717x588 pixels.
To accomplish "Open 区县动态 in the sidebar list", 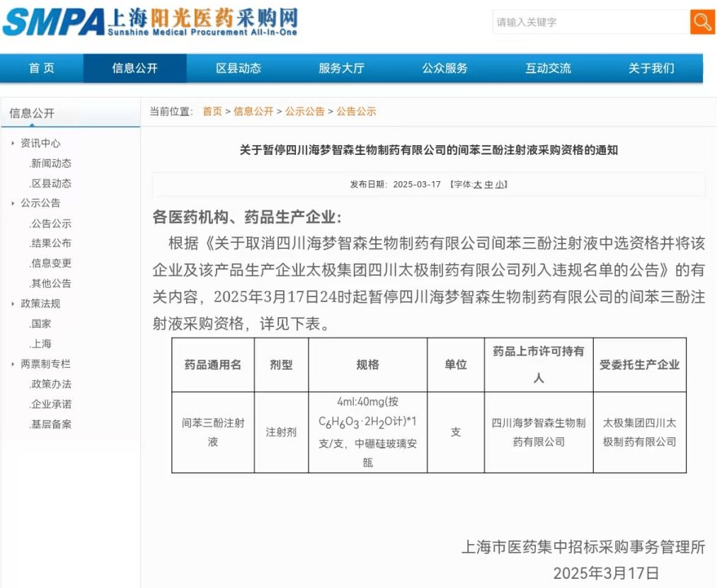I will [50, 183].
